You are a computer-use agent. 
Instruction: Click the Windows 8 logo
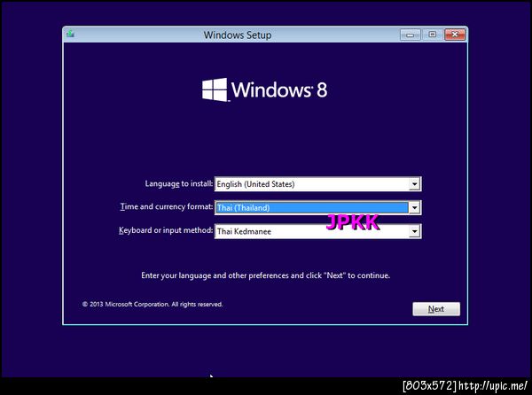[264, 89]
